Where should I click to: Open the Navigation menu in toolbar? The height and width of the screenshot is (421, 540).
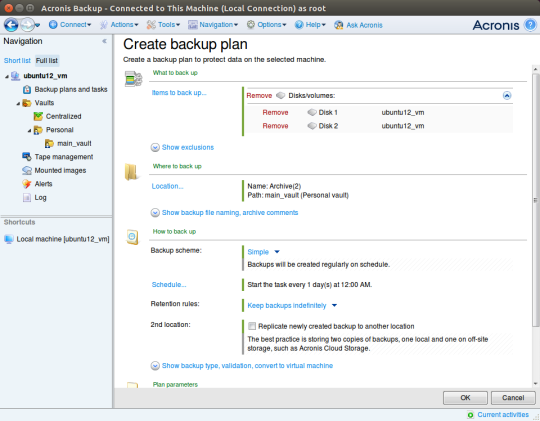(213, 25)
